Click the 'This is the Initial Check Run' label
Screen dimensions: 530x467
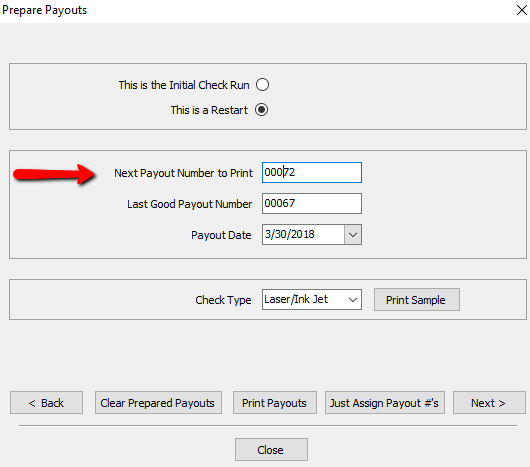click(184, 85)
